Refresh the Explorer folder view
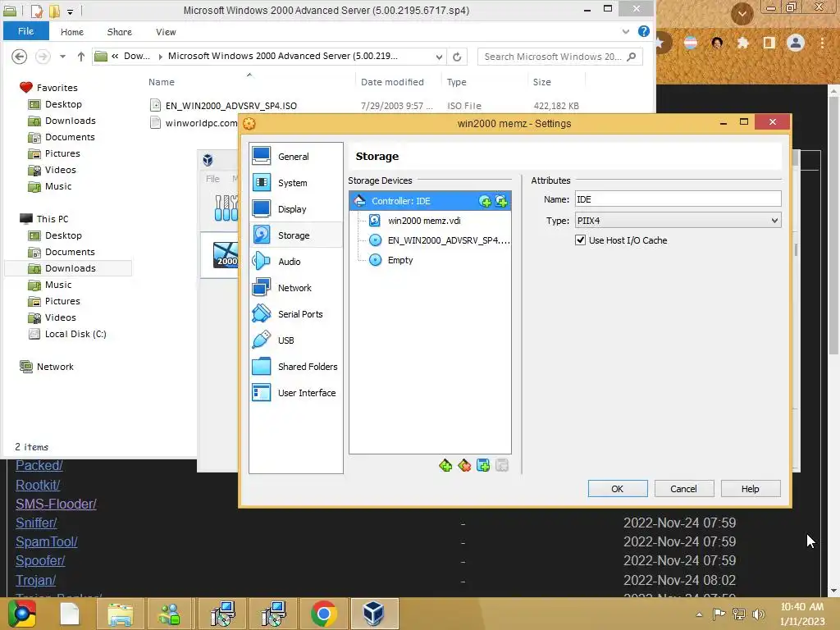 [456, 57]
